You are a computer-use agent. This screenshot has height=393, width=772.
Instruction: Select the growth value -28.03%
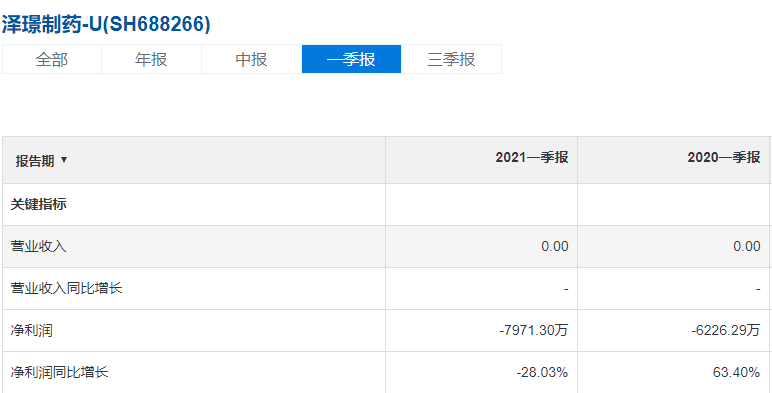[x=543, y=372]
